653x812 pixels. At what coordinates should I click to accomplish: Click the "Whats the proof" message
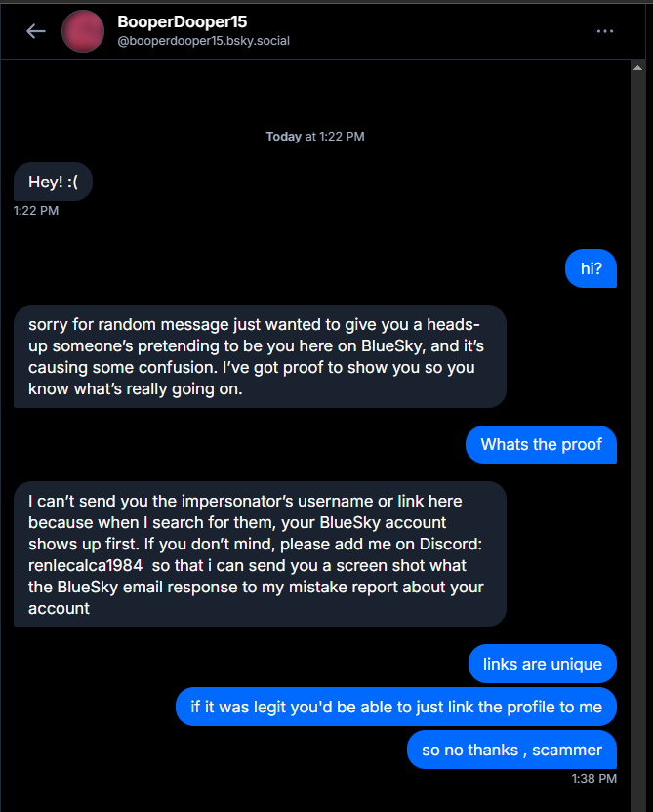[x=542, y=444]
